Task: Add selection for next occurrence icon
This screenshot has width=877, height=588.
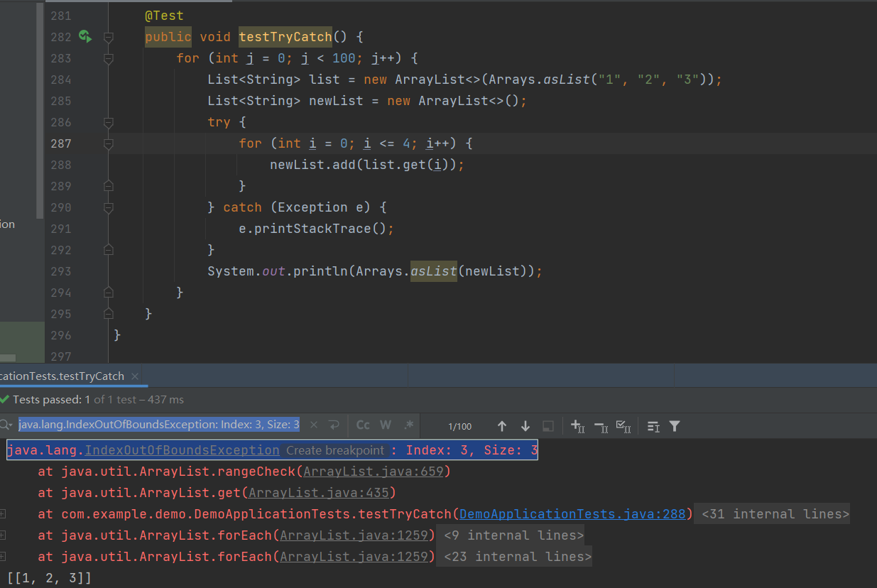Action: coord(577,426)
